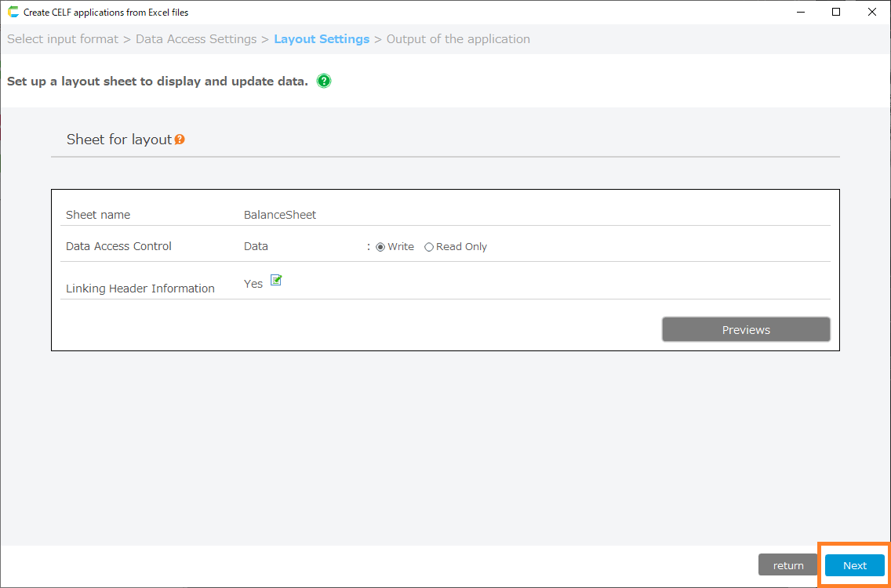Click the Layout Settings breadcrumb step

322,39
